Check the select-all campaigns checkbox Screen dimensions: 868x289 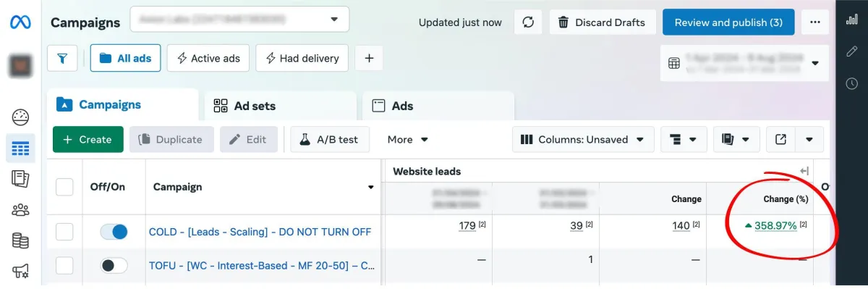point(64,187)
